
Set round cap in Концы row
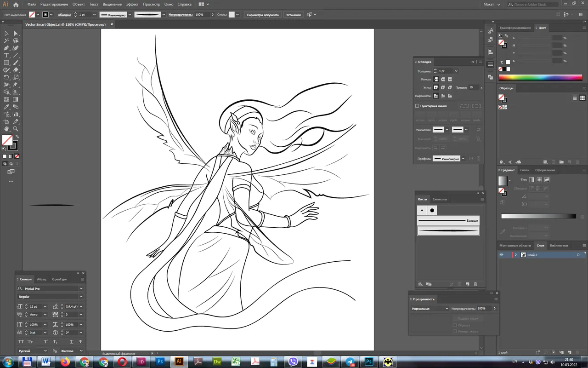click(443, 80)
